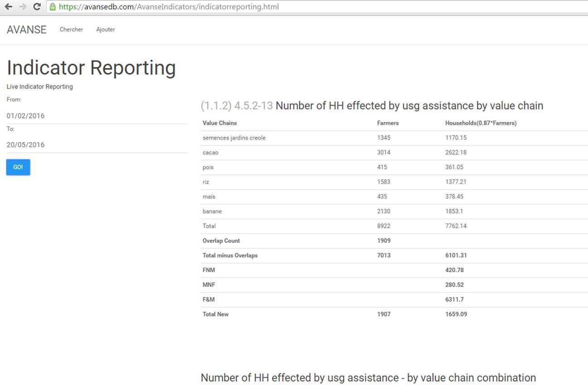Click the blue GO! button

pos(18,167)
